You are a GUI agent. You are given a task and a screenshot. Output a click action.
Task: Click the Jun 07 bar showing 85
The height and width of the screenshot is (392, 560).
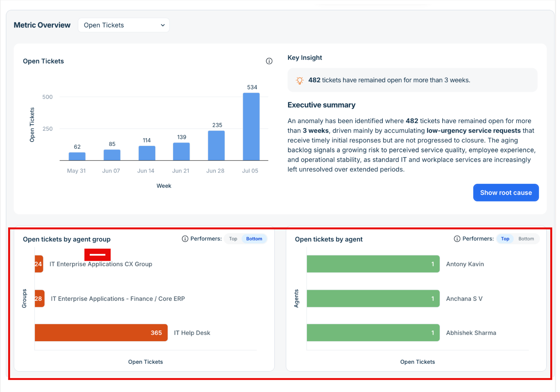[x=112, y=155]
